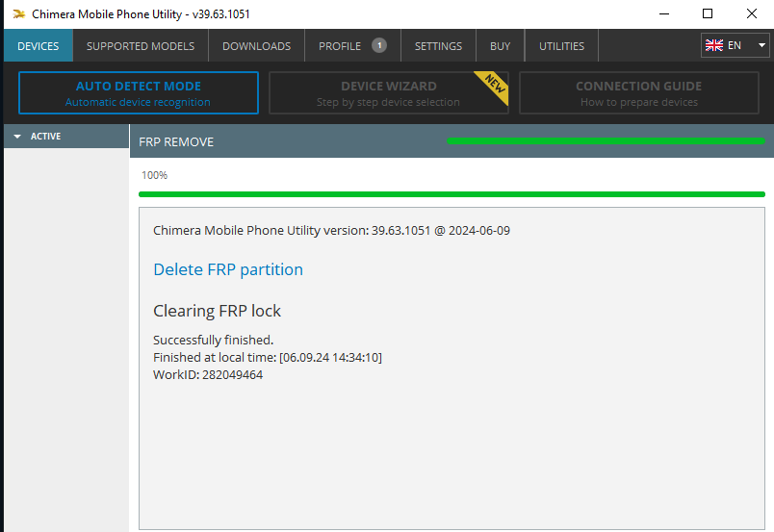The width and height of the screenshot is (774, 532).
Task: Click the FRP REMOVE header progress bar
Action: click(606, 141)
